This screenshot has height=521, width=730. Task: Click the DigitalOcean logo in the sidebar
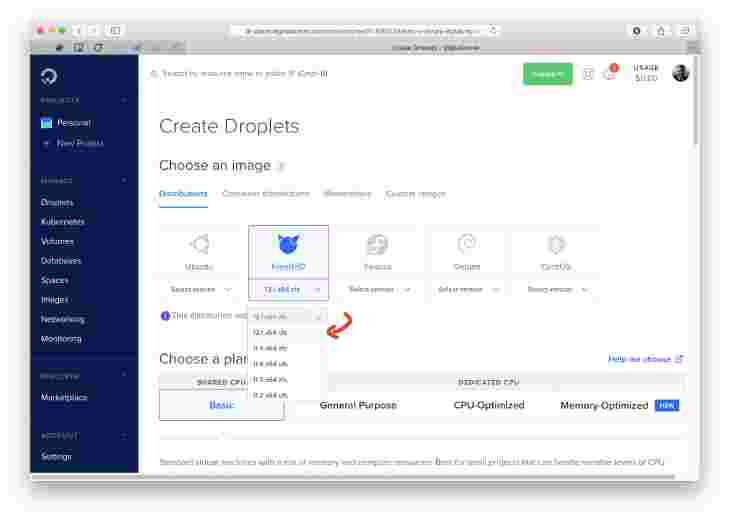tap(49, 76)
